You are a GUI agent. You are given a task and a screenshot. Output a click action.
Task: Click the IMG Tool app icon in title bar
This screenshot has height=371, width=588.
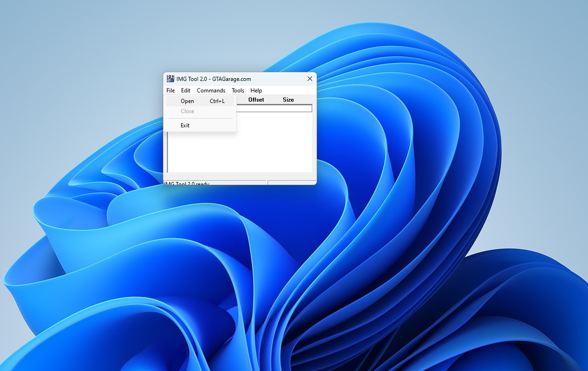click(171, 79)
